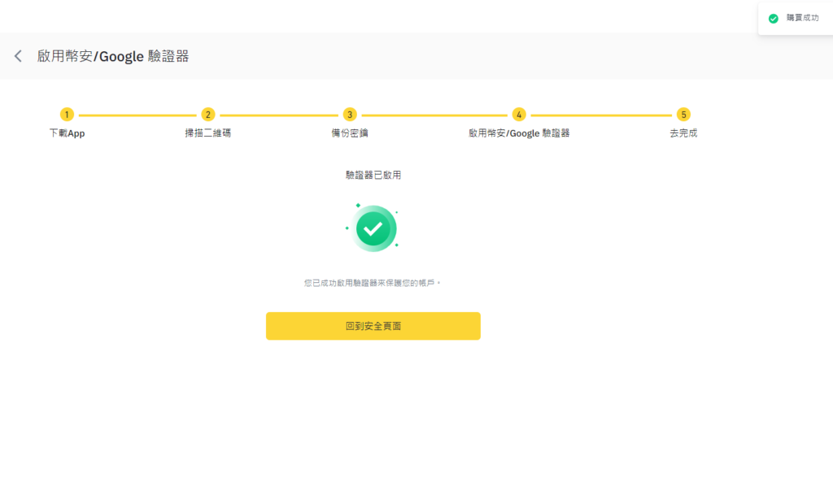This screenshot has width=833, height=504.
Task: Select step circle 2 for 掃描二維碼
Action: (207, 115)
